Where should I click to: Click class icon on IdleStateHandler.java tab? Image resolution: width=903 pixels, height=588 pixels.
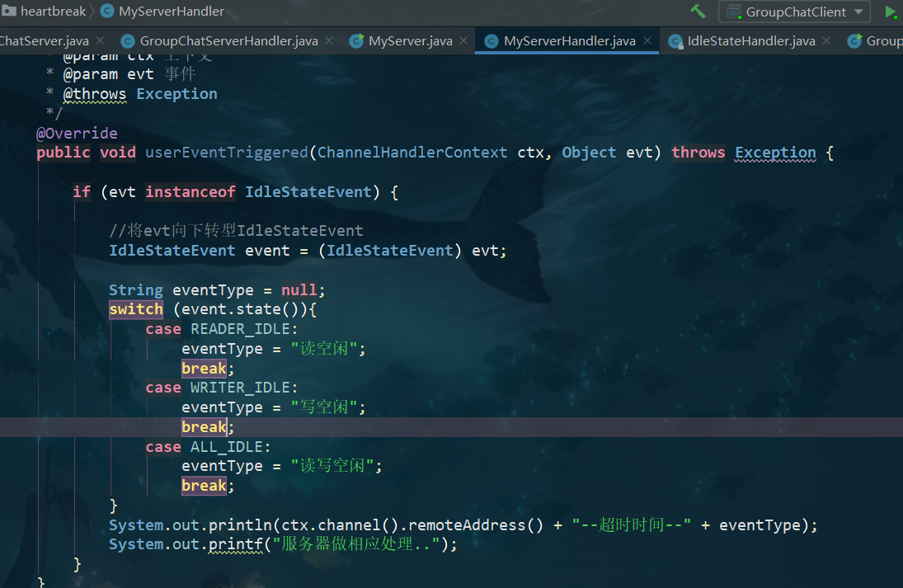675,41
